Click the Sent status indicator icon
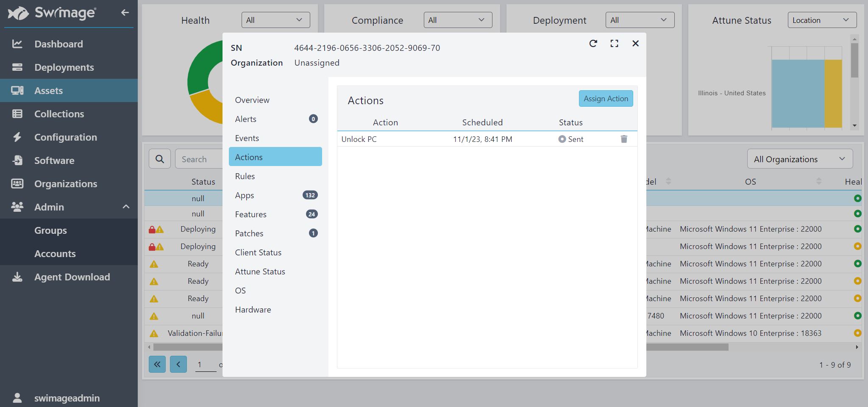 pyautogui.click(x=562, y=139)
